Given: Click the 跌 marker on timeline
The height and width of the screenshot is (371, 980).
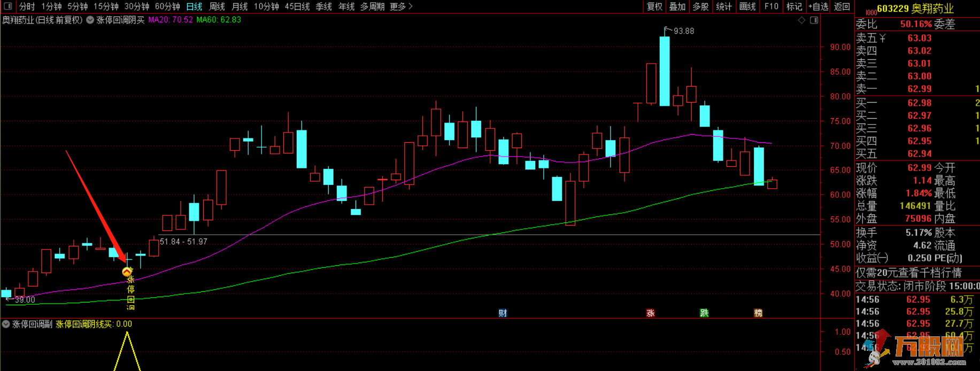Looking at the screenshot, I should 704,313.
